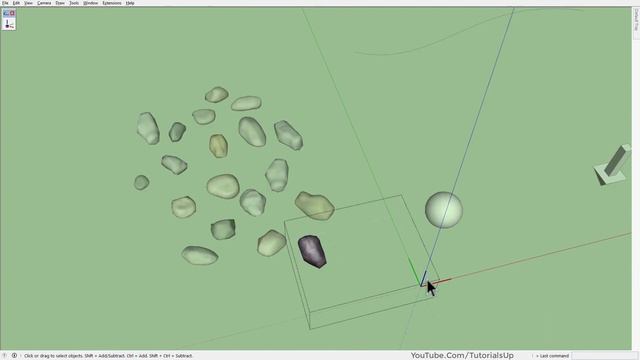This screenshot has height=360, width=640.
Task: Open the File menu
Action: (x=5, y=3)
